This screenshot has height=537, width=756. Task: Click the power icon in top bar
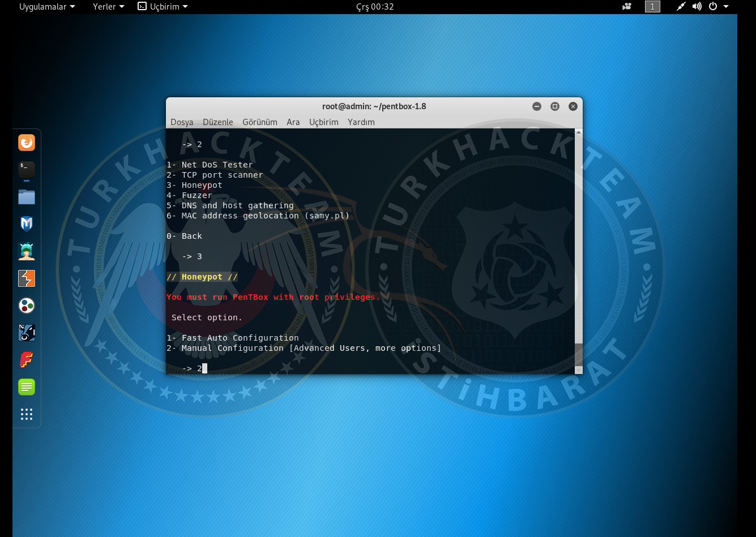point(713,7)
